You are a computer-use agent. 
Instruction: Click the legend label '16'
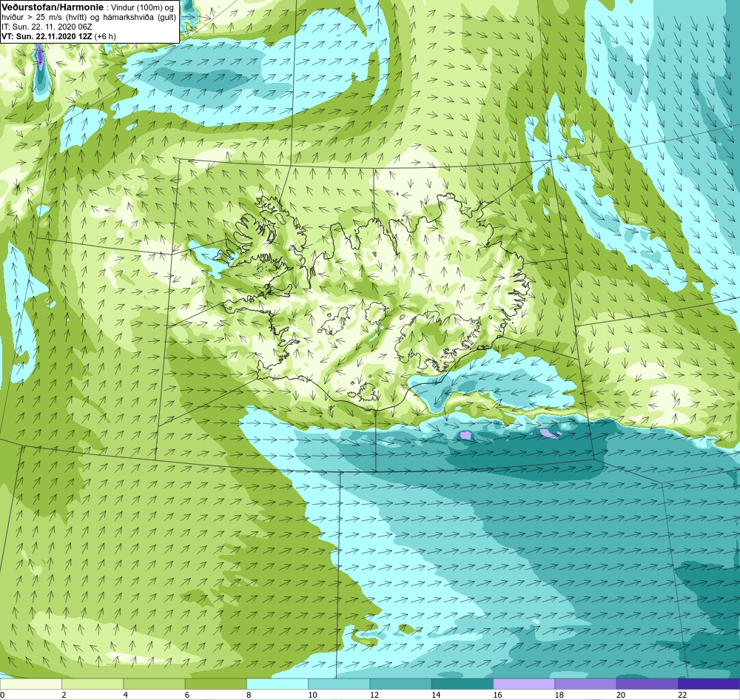coord(497,695)
